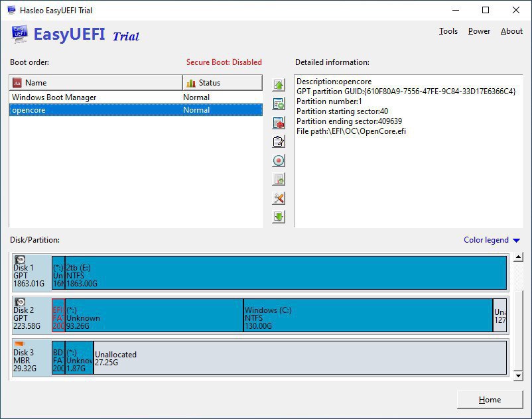Click the disk list scroll up arrow
532x419 pixels.
click(x=518, y=257)
